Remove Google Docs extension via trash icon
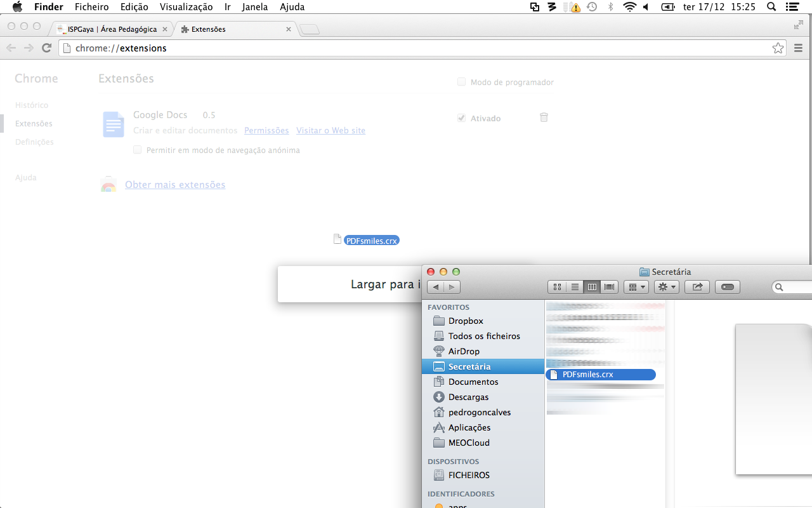This screenshot has width=812, height=508. pyautogui.click(x=544, y=117)
